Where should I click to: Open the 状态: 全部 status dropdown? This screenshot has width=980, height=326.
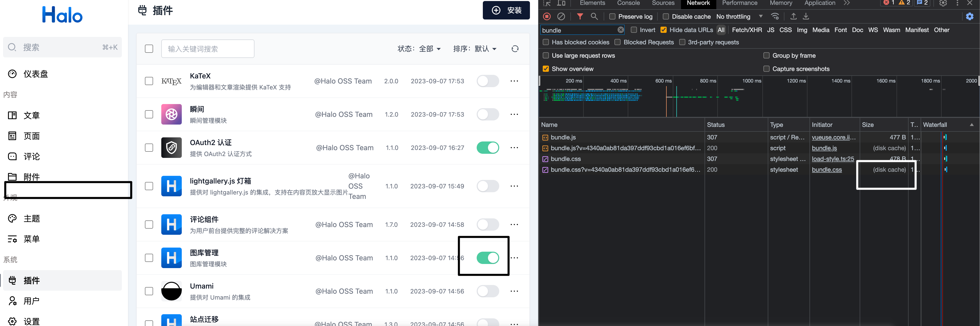[x=419, y=49]
